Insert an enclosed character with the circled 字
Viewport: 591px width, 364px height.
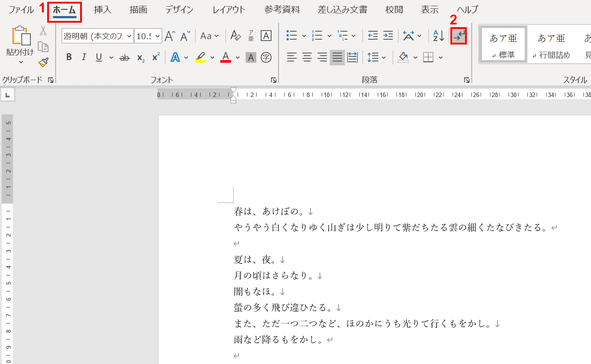click(266, 57)
